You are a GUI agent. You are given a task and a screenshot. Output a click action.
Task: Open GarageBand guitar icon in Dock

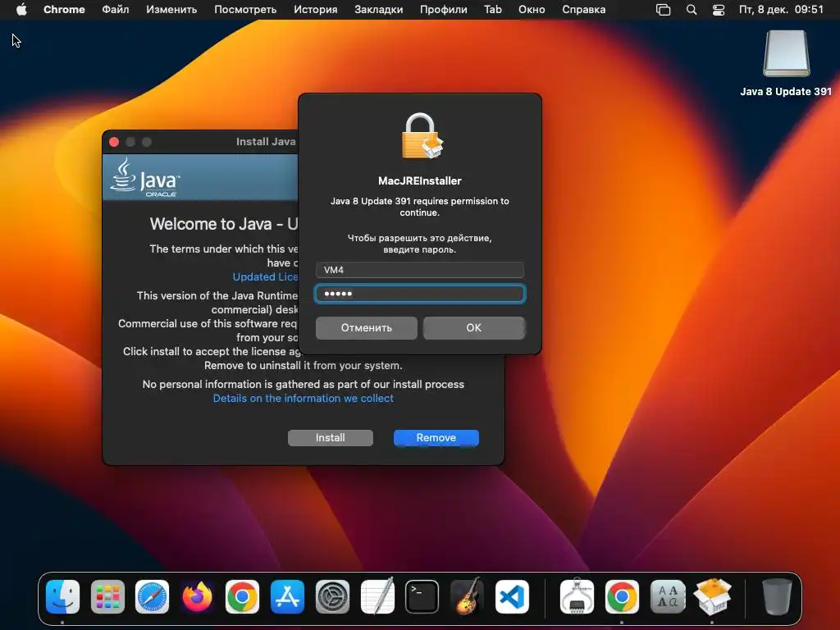tap(467, 597)
